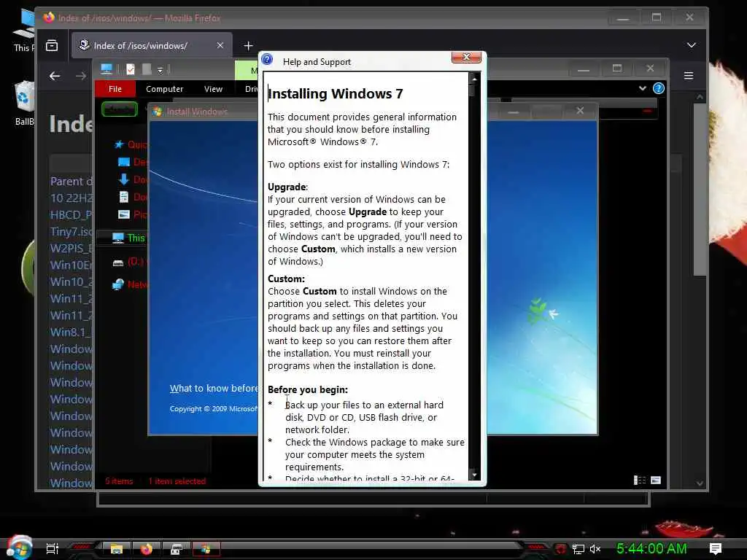Open Firefox list all tabs chevron

(692, 45)
